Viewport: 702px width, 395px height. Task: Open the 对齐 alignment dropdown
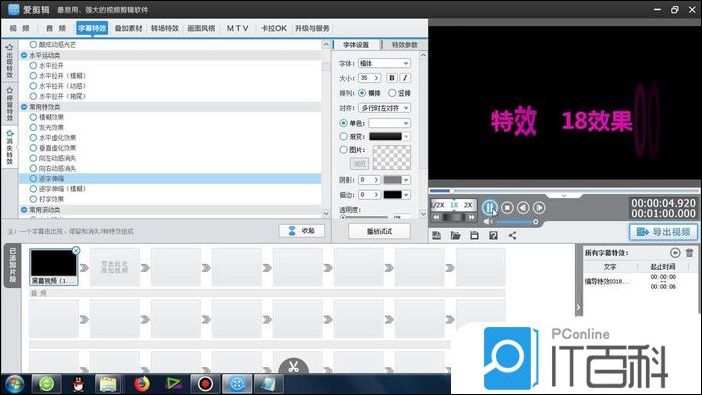point(384,108)
